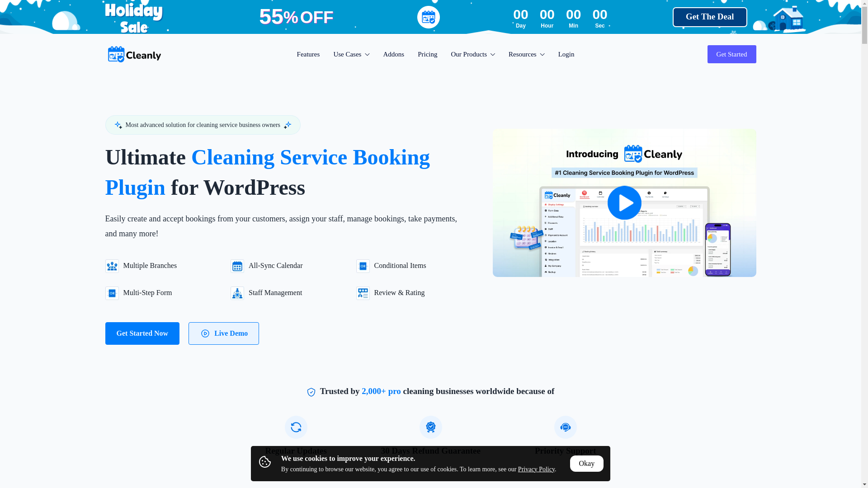The height and width of the screenshot is (488, 868).
Task: Play the Introducing Cleanly video
Action: click(624, 203)
